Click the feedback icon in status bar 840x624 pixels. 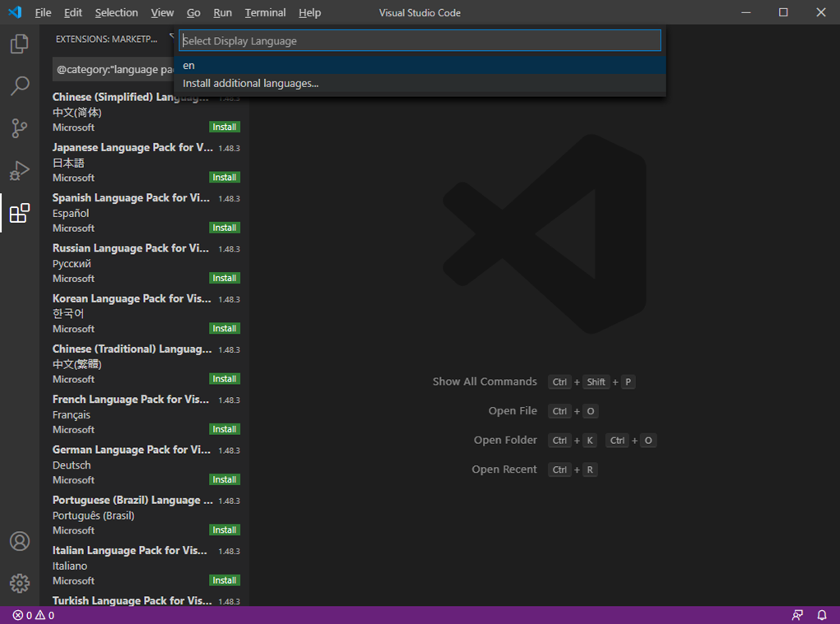click(x=797, y=616)
